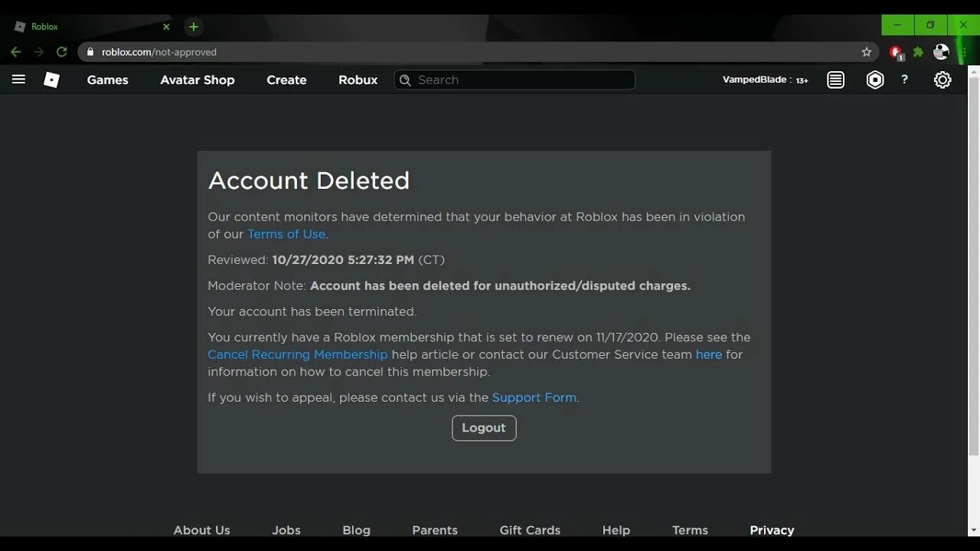Click the browser forward arrow

38,52
